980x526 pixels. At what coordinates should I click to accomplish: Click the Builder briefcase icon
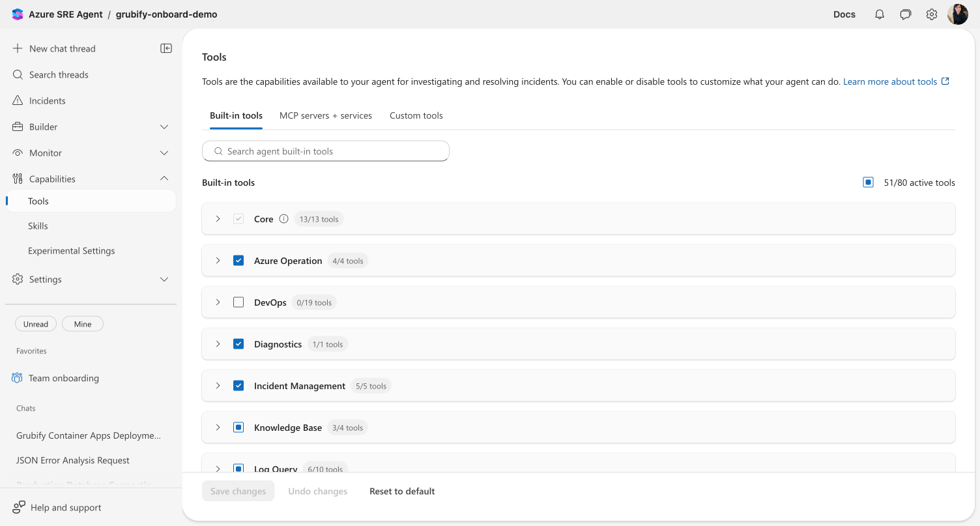(18, 126)
